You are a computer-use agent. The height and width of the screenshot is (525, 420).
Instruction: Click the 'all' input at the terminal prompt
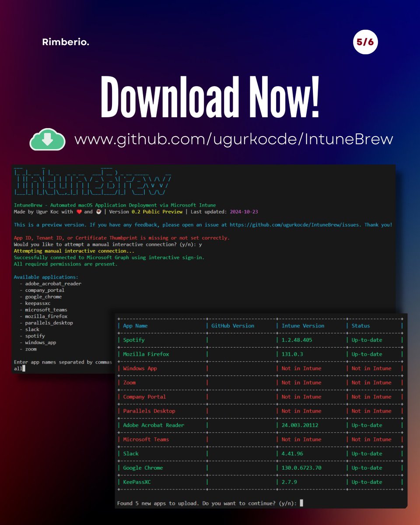tap(18, 369)
